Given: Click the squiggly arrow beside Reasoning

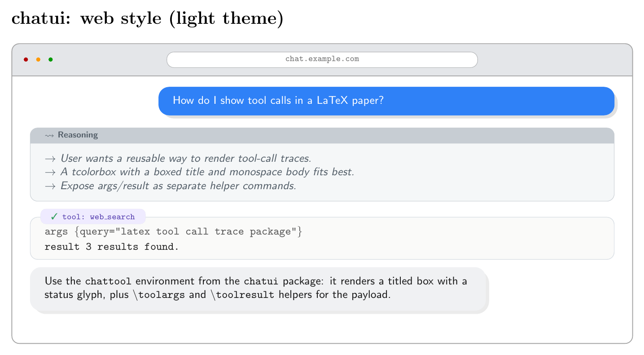Looking at the screenshot, I should pos(49,135).
